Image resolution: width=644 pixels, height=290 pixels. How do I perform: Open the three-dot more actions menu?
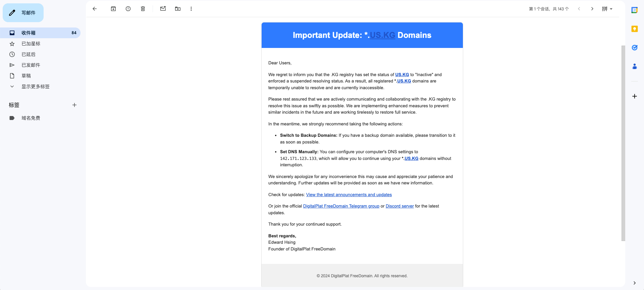pos(191,9)
